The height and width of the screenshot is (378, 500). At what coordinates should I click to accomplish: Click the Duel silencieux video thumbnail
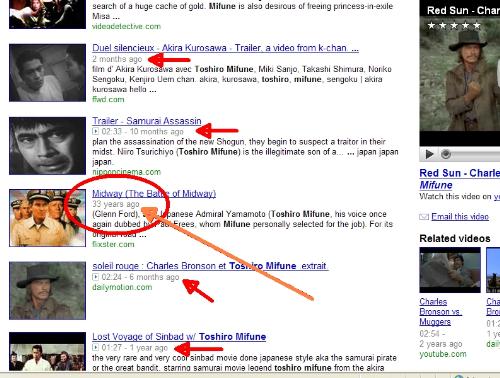47,73
